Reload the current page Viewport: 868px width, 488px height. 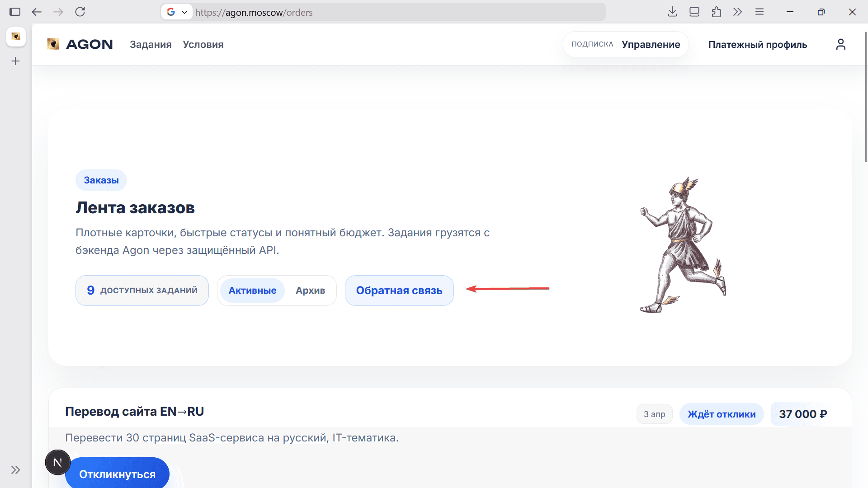click(x=80, y=12)
